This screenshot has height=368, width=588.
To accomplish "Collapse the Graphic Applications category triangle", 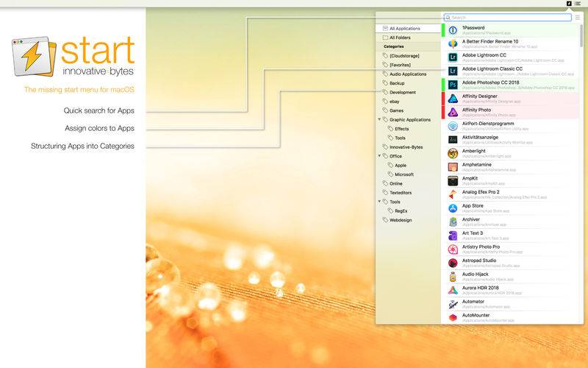I will [x=379, y=119].
